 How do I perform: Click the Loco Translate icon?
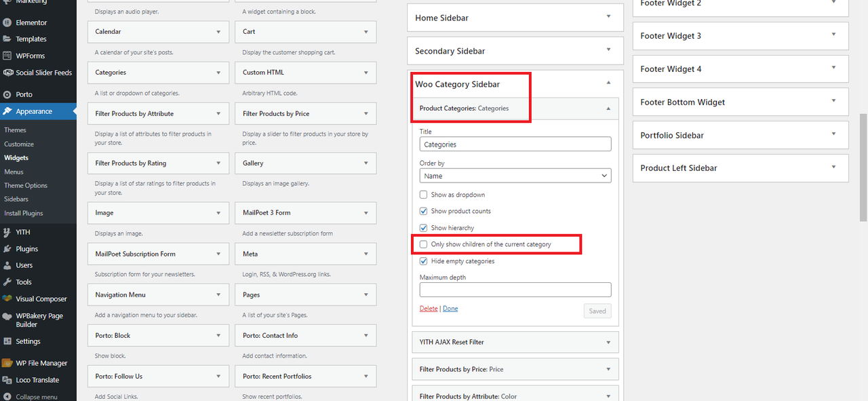(x=7, y=380)
